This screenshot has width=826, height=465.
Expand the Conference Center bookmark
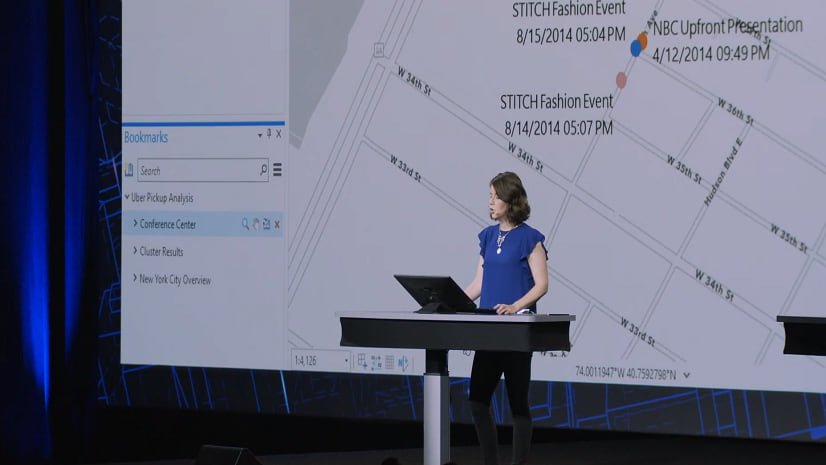[135, 223]
